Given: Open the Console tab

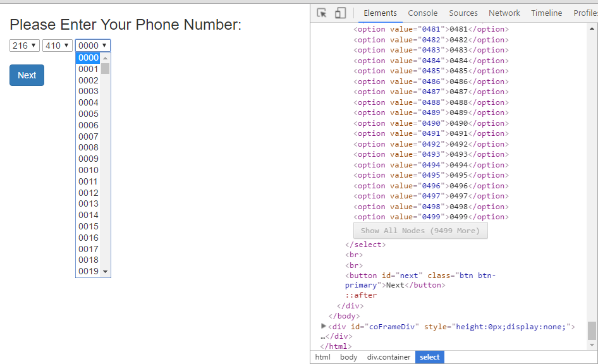Looking at the screenshot, I should (x=422, y=13).
